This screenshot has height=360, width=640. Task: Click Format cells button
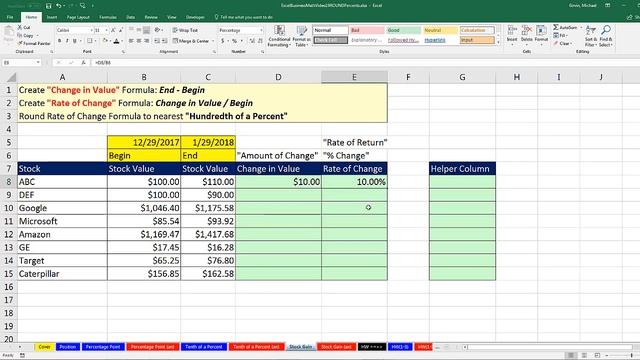point(541,34)
